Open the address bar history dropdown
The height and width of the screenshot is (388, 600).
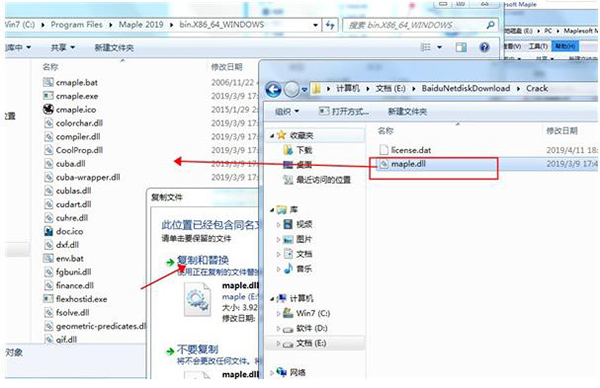[315, 25]
